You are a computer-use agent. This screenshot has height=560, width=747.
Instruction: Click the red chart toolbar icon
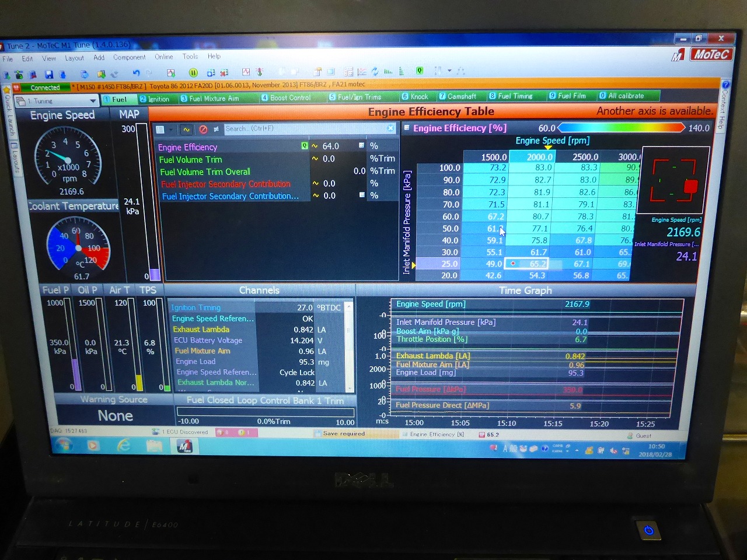(x=246, y=72)
